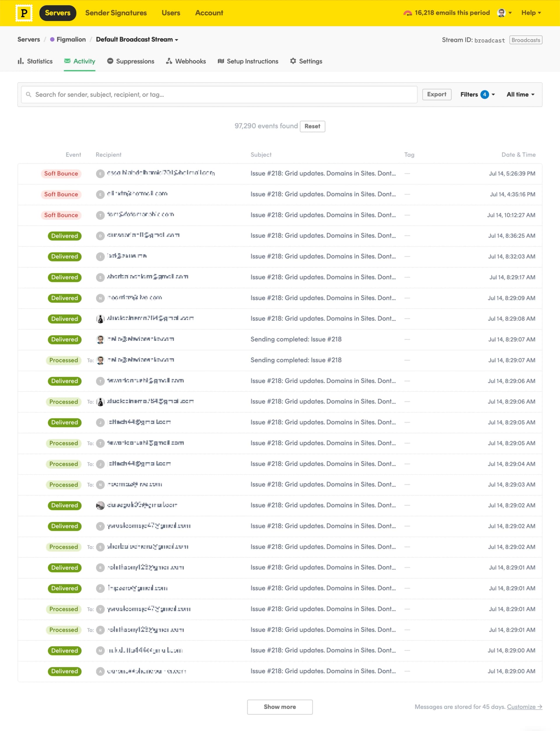This screenshot has width=560, height=731.
Task: Open the Figmalion server breadcrumb
Action: [x=68, y=39]
